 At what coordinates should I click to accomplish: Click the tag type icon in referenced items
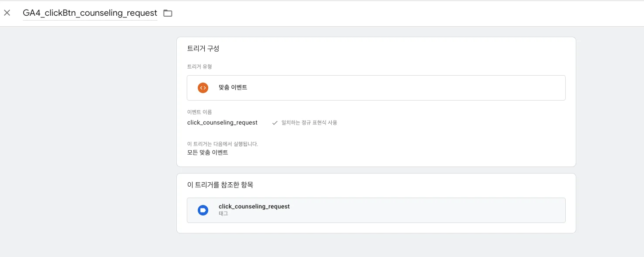point(203,210)
